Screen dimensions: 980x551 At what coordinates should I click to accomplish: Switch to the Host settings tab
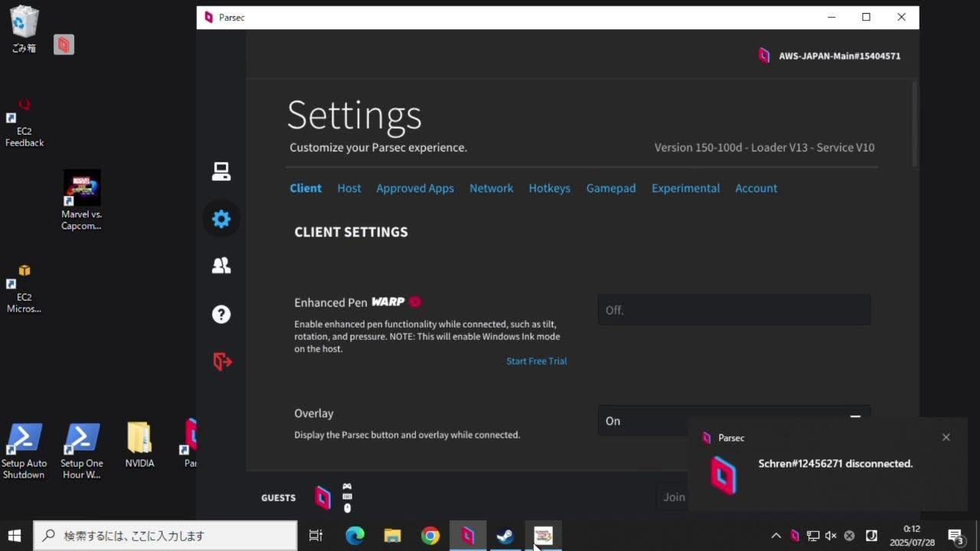(349, 188)
